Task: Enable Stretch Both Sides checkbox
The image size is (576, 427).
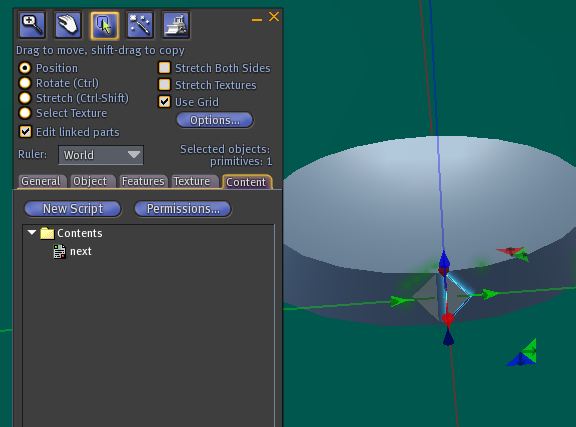Action: [164, 68]
